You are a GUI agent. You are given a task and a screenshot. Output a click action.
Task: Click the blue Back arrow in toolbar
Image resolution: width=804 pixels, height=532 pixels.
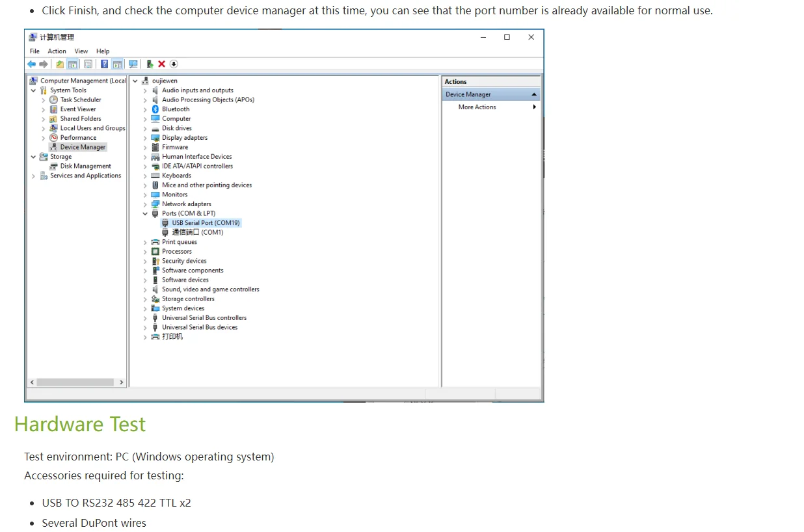(31, 64)
